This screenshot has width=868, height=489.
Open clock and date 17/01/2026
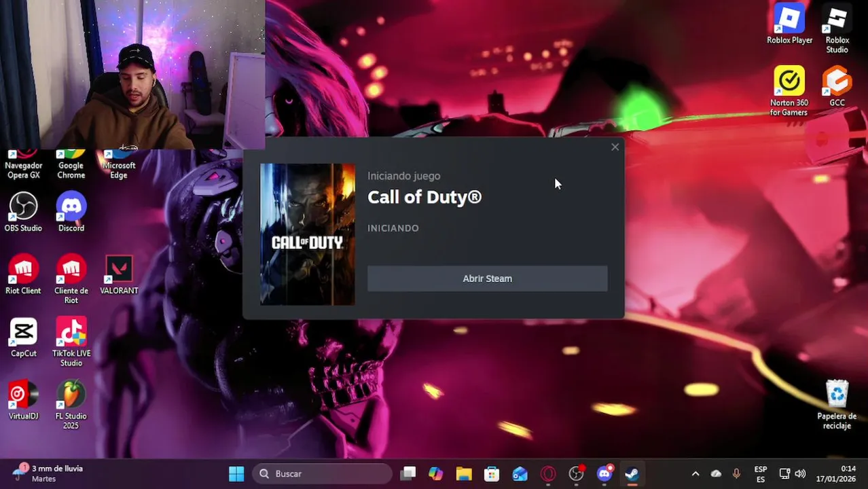coord(836,473)
